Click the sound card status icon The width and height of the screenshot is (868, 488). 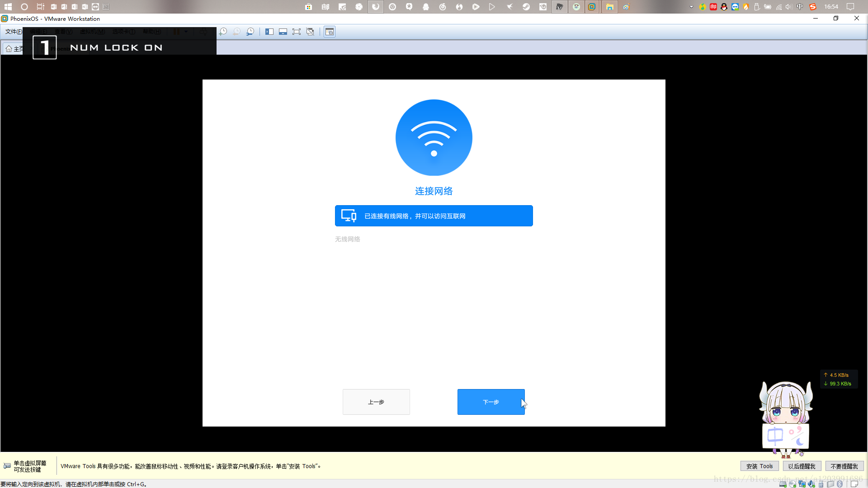pos(811,484)
